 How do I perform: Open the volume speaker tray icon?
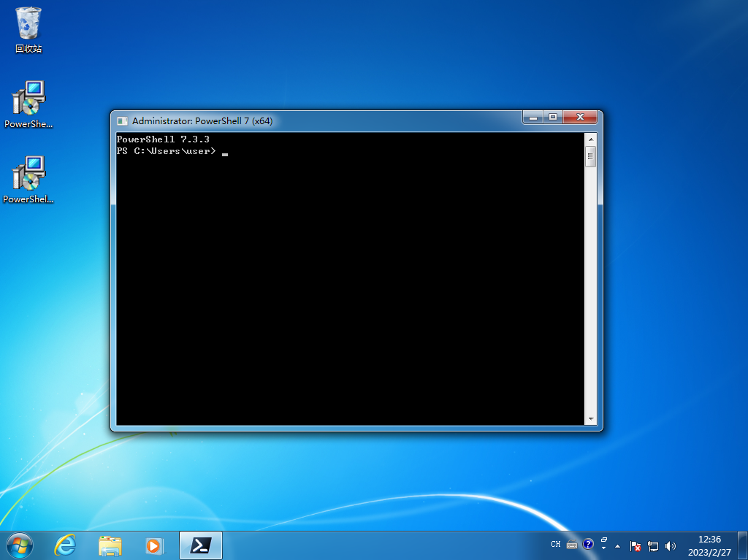[671, 545]
